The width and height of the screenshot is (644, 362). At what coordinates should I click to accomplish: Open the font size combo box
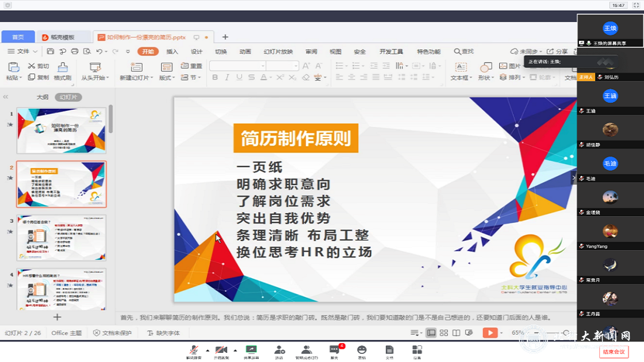click(x=282, y=66)
